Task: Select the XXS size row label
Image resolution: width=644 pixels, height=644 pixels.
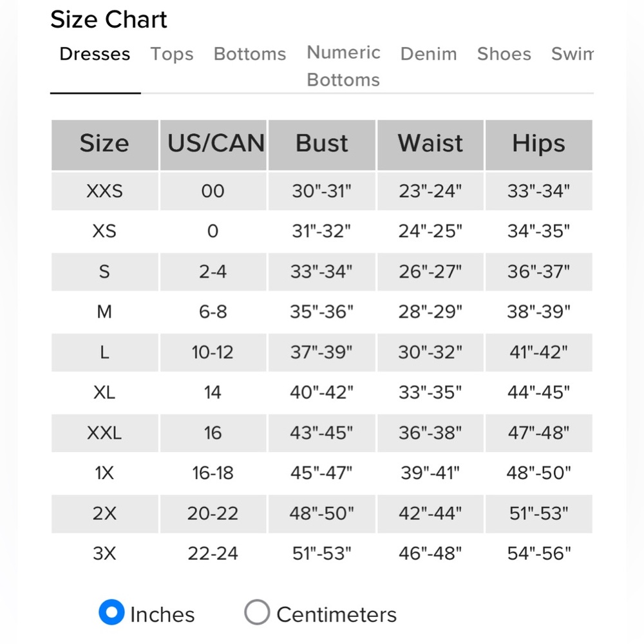Action: (105, 191)
